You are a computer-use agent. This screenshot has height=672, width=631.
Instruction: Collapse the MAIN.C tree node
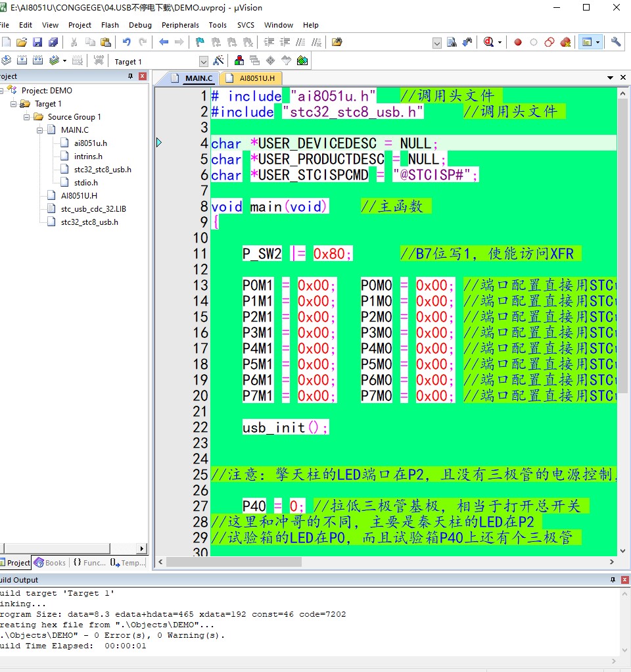pos(40,130)
